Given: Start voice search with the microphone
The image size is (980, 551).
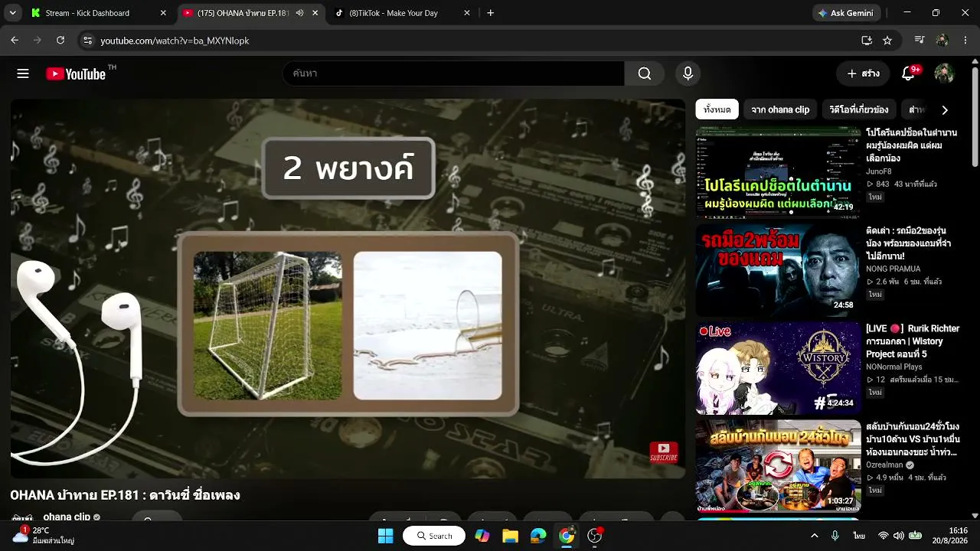Looking at the screenshot, I should coord(688,73).
